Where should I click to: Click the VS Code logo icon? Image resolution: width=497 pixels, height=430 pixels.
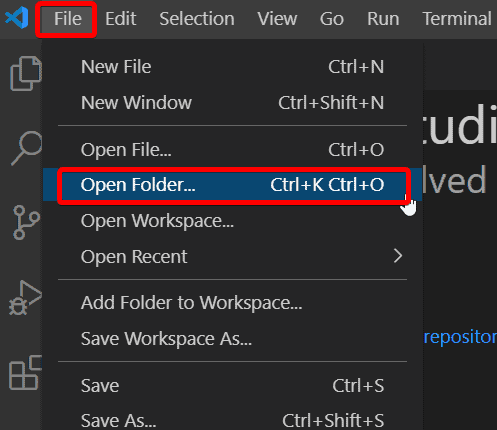pyautogui.click(x=17, y=18)
